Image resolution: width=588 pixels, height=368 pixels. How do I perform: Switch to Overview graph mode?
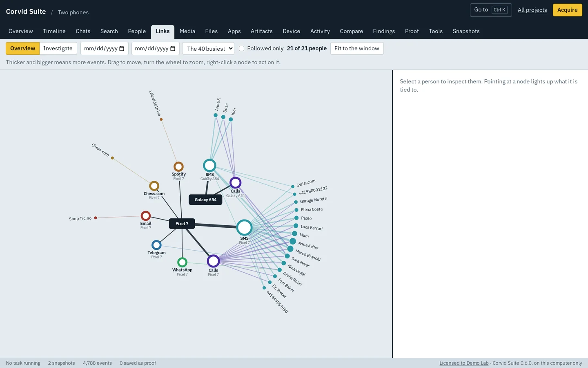[23, 48]
